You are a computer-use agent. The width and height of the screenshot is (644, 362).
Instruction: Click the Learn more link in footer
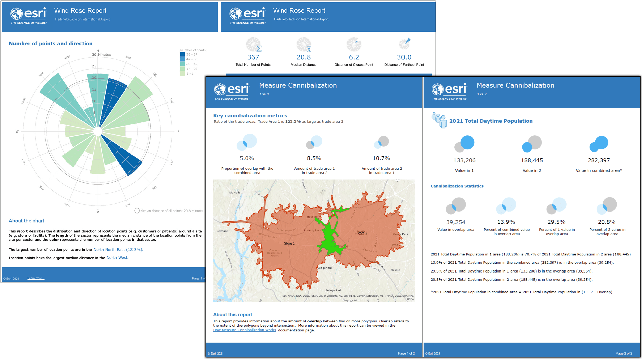tap(35, 278)
